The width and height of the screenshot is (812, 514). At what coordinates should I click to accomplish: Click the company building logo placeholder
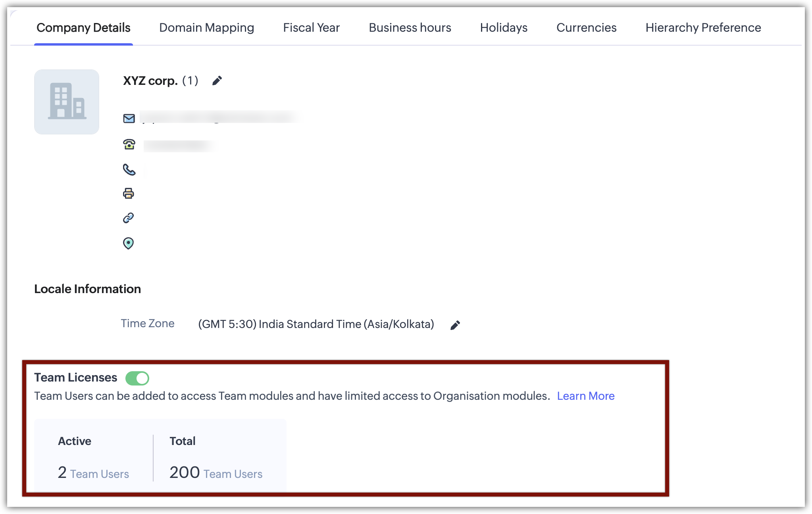(x=67, y=102)
